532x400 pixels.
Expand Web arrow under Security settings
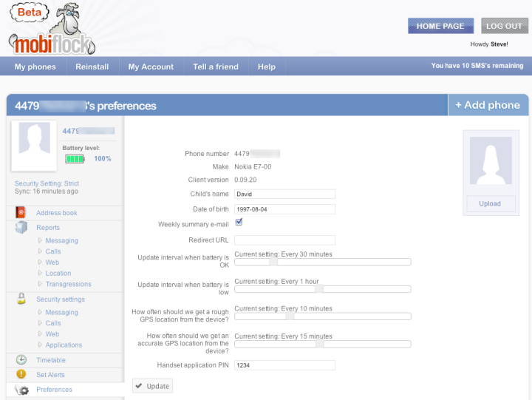[x=40, y=333]
